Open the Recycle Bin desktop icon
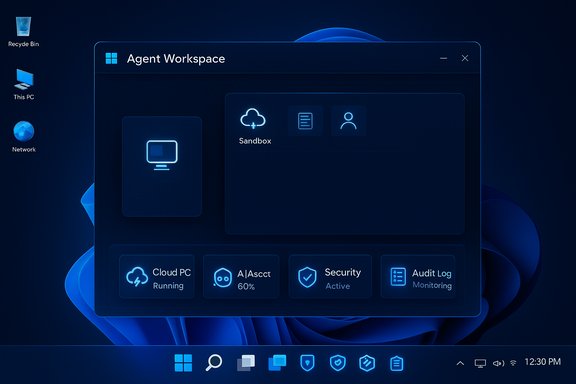Viewport: 576px width, 384px height. [x=24, y=32]
